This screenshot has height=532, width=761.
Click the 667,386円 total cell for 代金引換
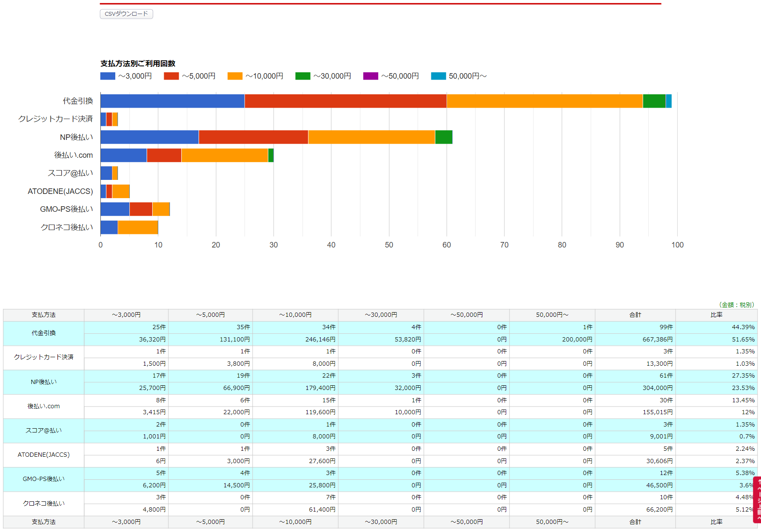pyautogui.click(x=657, y=339)
